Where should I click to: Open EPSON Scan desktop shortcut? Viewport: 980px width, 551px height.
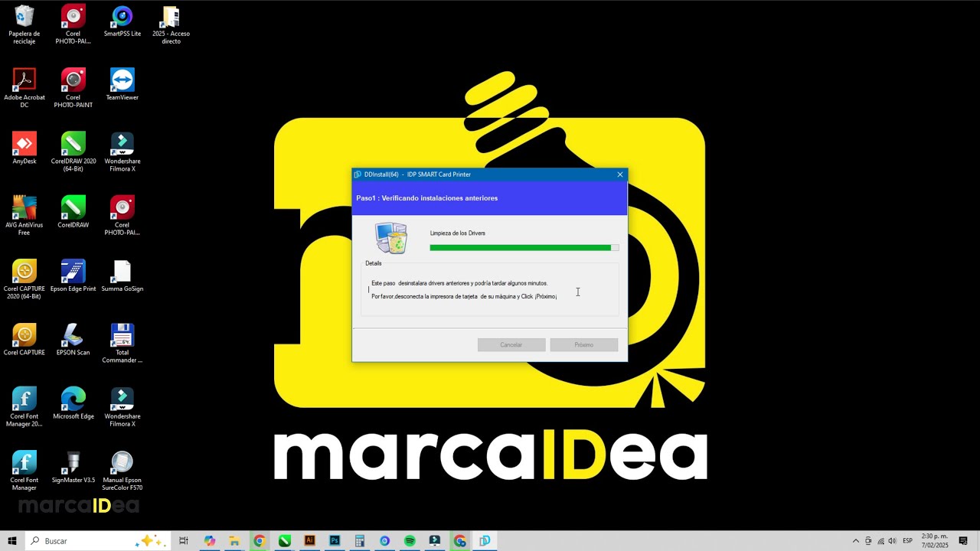(73, 340)
